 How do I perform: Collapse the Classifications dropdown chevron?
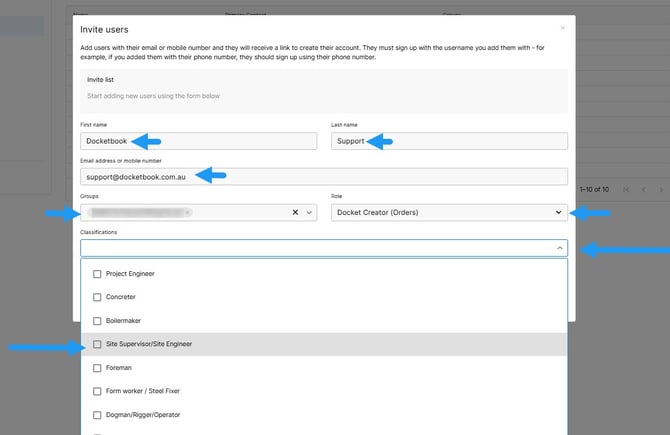pos(559,248)
